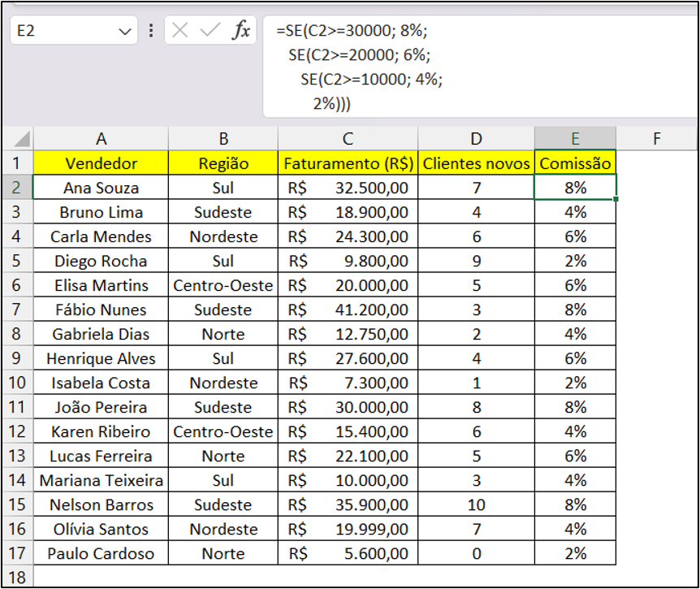
Task: Confirm the formula with the checkmark icon
Action: [x=210, y=30]
